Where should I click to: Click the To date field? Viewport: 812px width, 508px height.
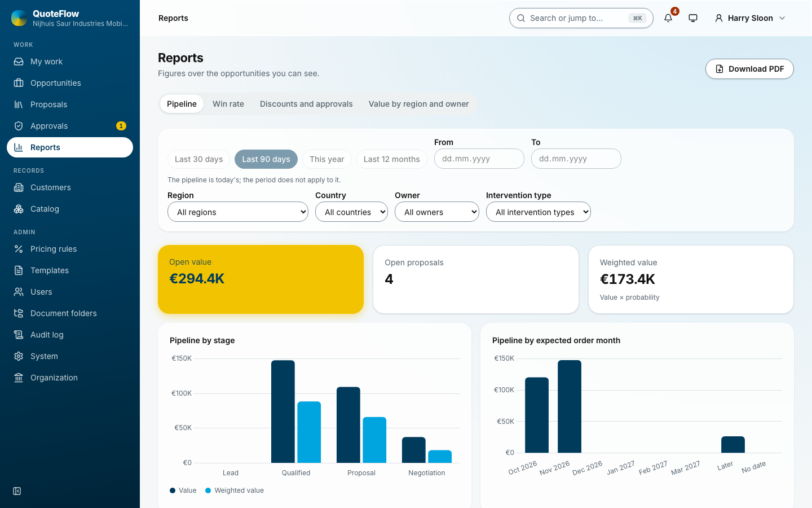click(576, 159)
